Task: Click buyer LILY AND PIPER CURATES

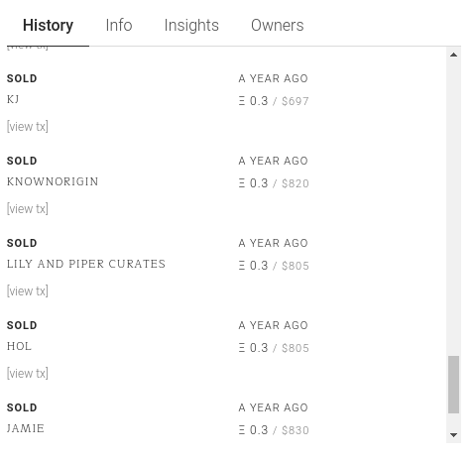Action: click(86, 264)
